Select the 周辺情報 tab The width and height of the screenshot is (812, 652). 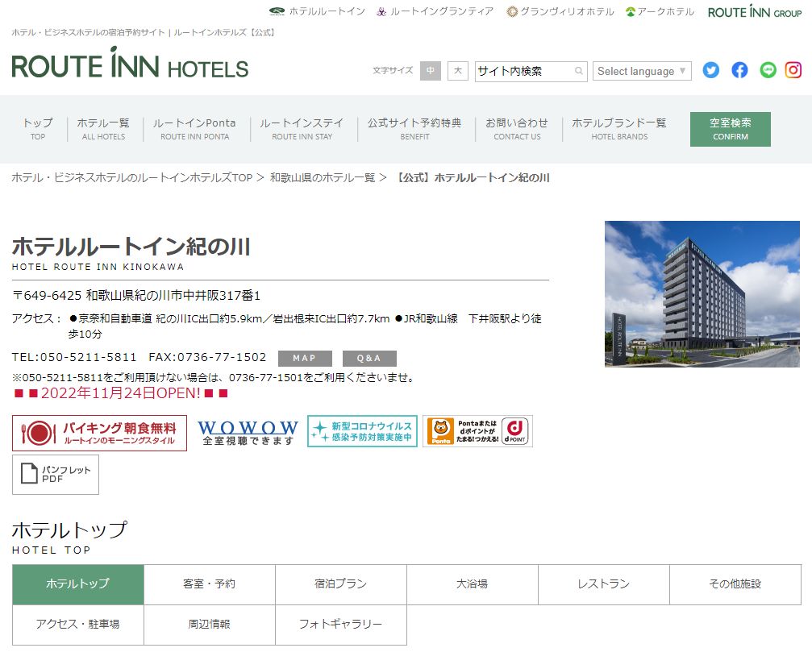point(210,625)
